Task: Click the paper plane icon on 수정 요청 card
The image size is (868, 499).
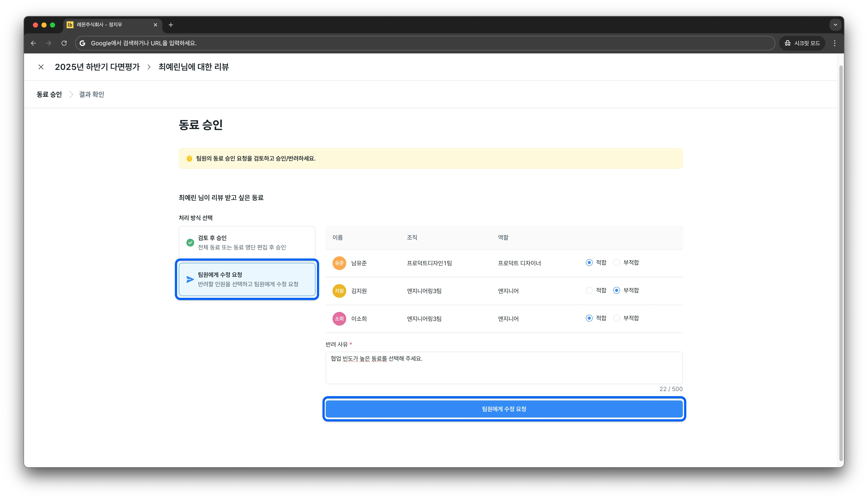Action: 190,279
